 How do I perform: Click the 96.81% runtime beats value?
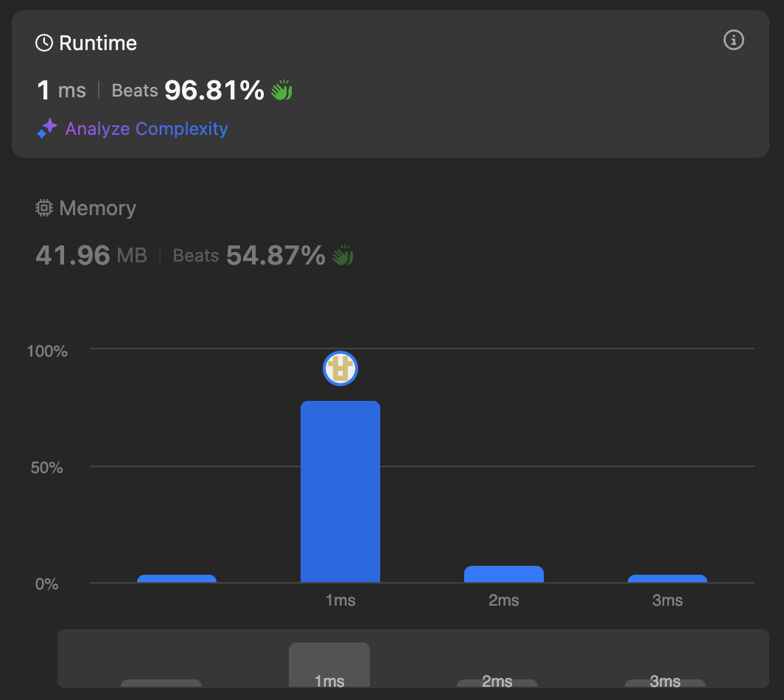pos(214,90)
